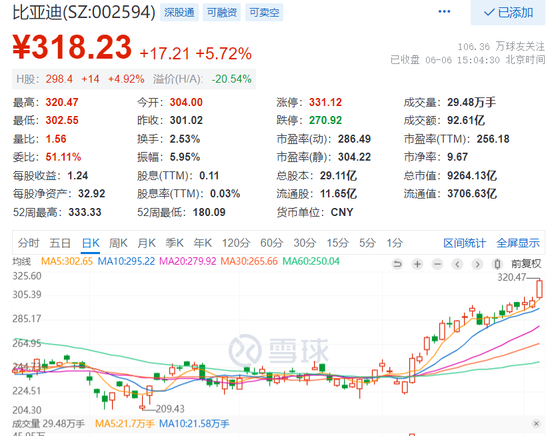550x436 pixels.
Task: Zoom in chart with plus icon
Action: pos(417,264)
